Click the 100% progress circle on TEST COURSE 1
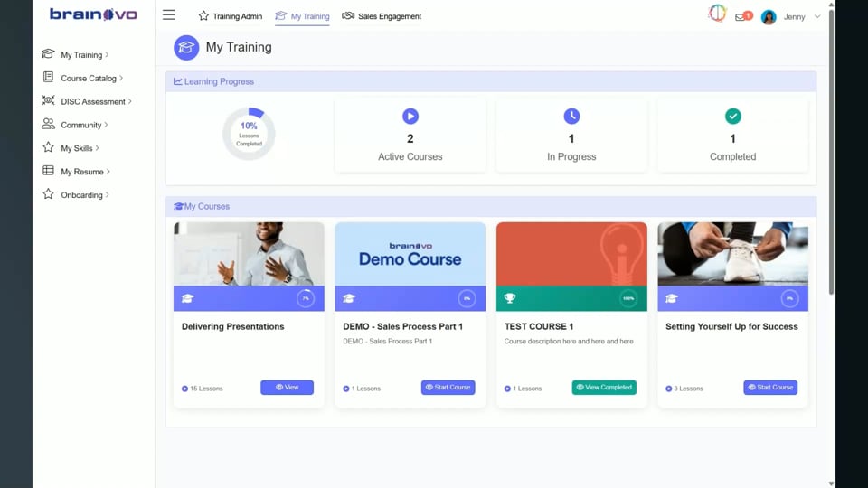 pyautogui.click(x=628, y=298)
